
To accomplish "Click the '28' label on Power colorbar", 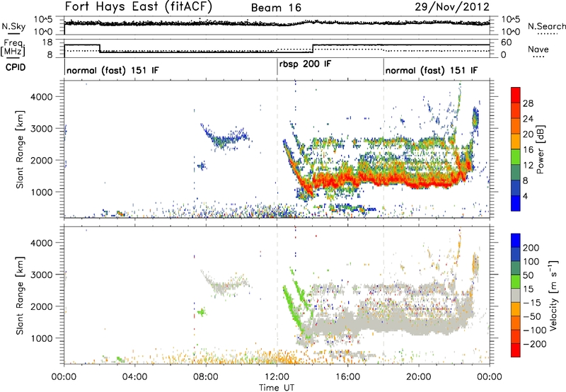I will (528, 103).
